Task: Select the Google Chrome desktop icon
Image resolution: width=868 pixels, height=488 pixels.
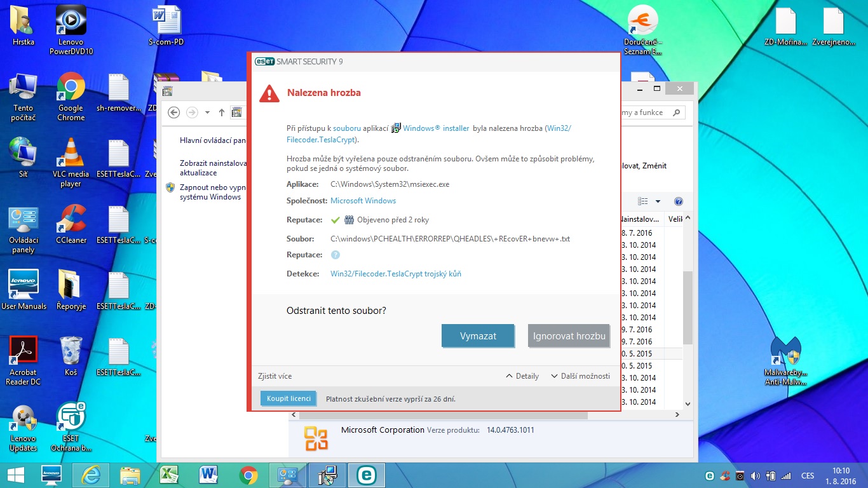Action: pyautogui.click(x=71, y=97)
